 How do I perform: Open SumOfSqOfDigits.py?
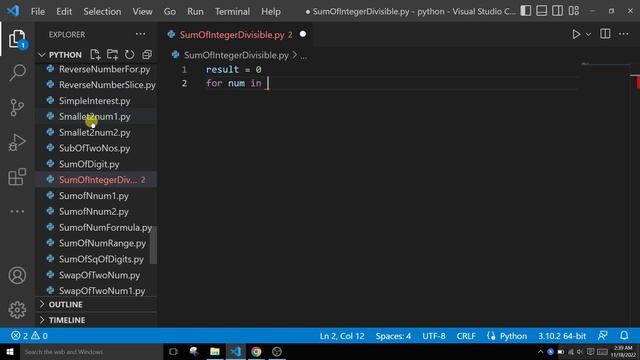point(101,259)
